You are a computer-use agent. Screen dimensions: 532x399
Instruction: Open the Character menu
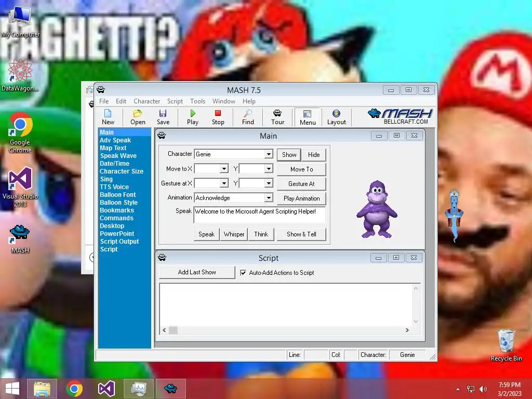[x=147, y=101]
